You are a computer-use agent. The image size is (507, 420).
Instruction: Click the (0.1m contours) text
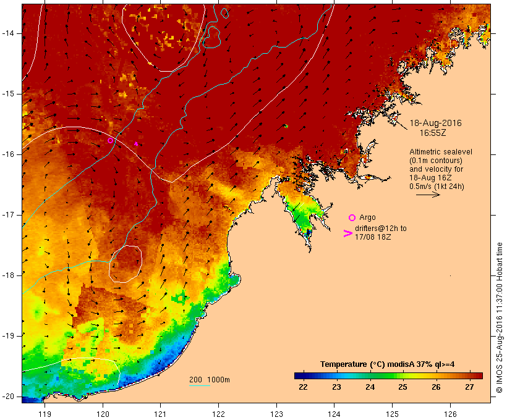click(436, 161)
